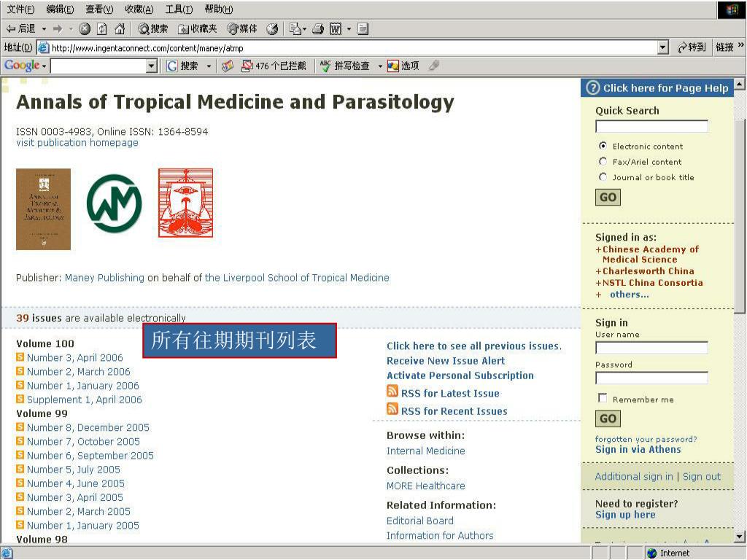Open the Mail button dropdown arrow

click(x=304, y=29)
